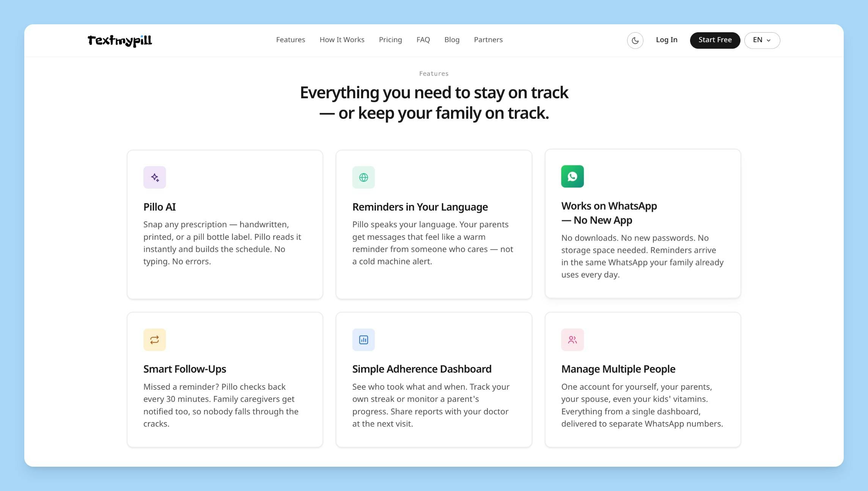The width and height of the screenshot is (868, 491).
Task: Open the Partners nav link
Action: click(x=488, y=40)
